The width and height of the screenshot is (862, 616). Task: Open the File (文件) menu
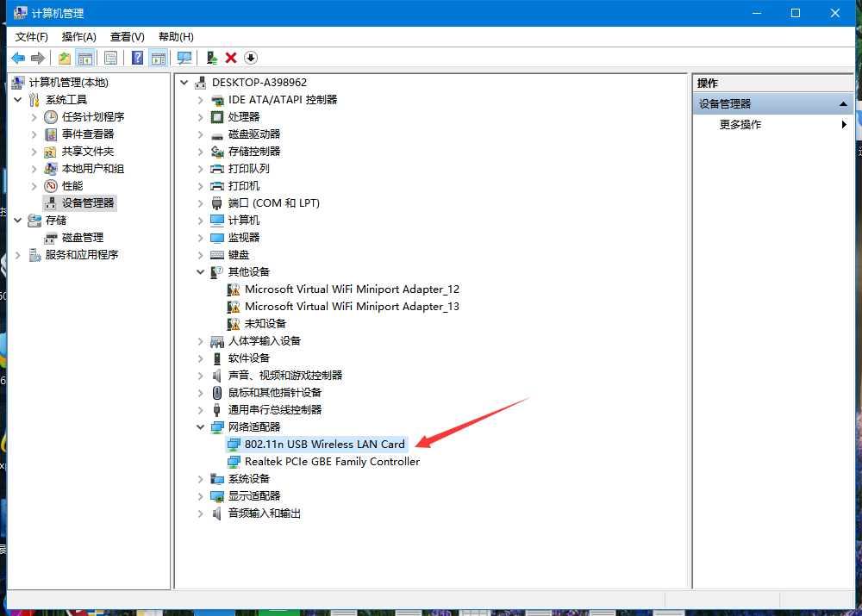point(31,37)
